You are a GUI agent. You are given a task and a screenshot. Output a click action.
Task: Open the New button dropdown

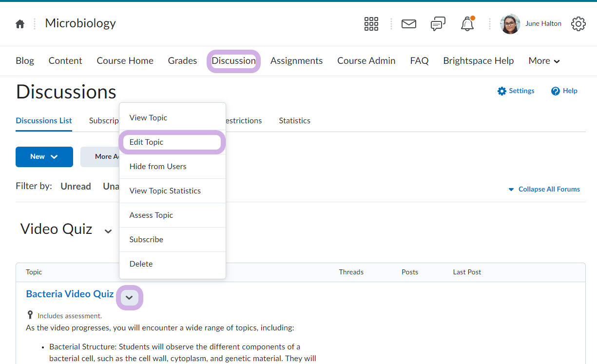coord(44,157)
